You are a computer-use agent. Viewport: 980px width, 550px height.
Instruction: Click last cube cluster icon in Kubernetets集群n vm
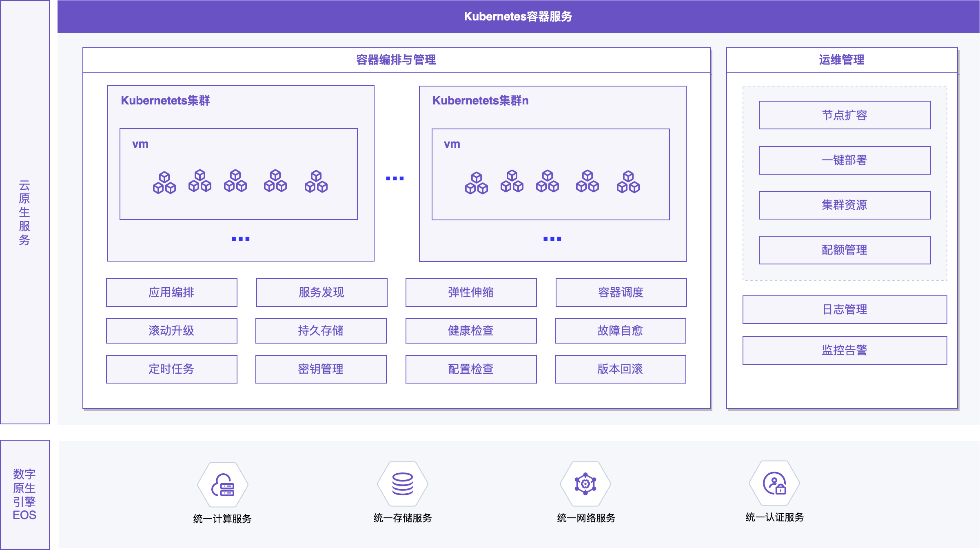[x=628, y=182]
